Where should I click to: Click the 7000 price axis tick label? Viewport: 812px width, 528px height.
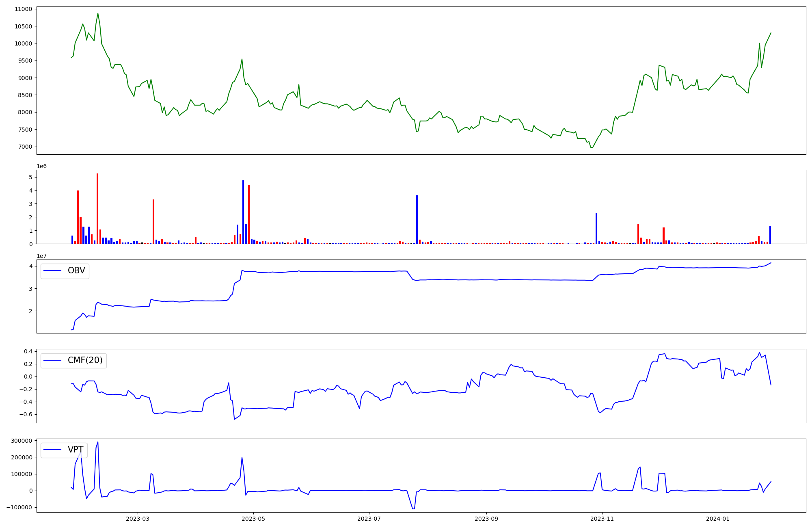[x=25, y=147]
